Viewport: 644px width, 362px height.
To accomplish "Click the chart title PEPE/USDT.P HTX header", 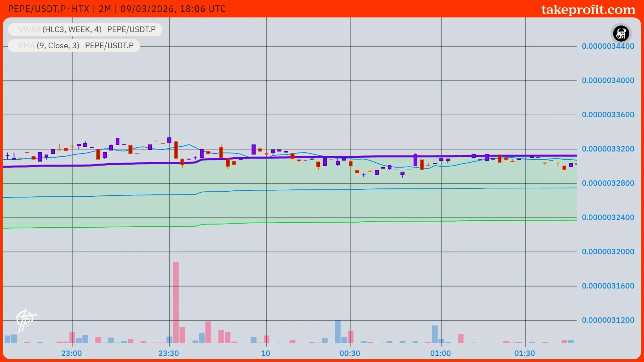I will click(49, 9).
